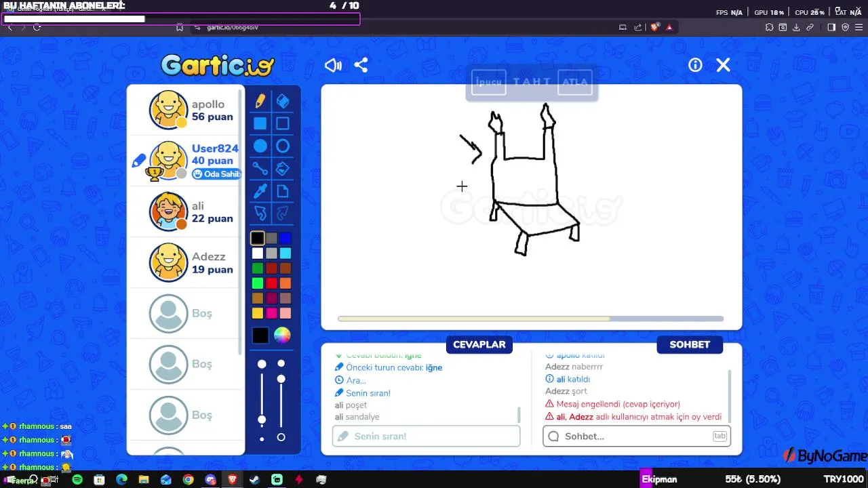This screenshot has height=488, width=868.
Task: Choose the outlined circle tool
Action: click(x=283, y=146)
